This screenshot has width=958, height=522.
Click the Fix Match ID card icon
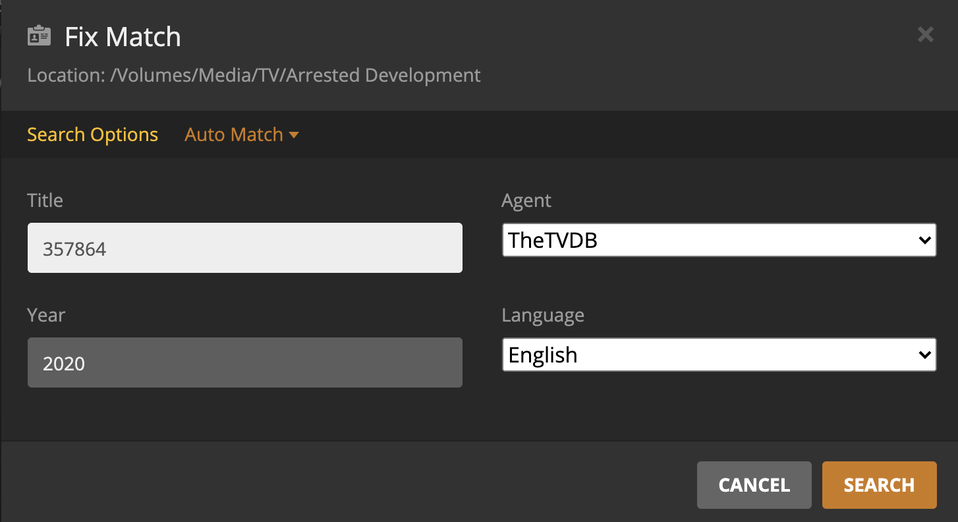tap(39, 37)
